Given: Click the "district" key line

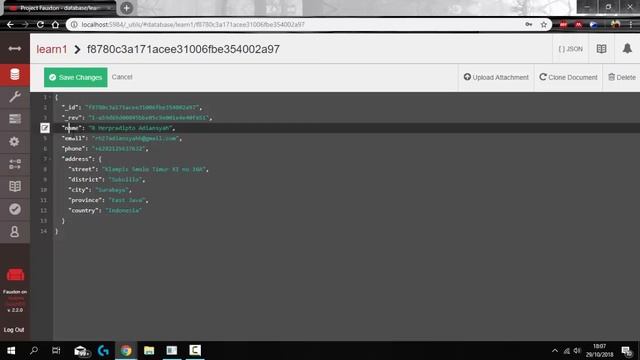Looking at the screenshot, I should 87,180.
